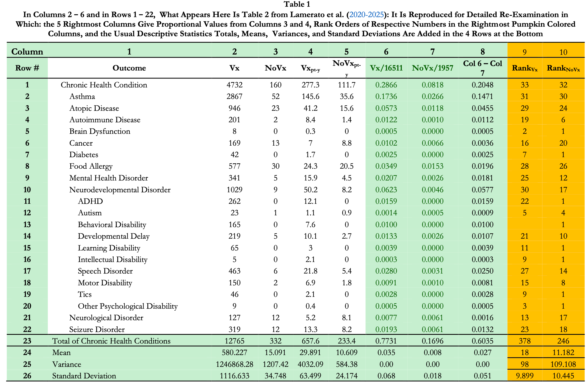Viewport: 588px width, 384px height.
Task: Click the NoVx/1957 header cell
Action: point(432,68)
